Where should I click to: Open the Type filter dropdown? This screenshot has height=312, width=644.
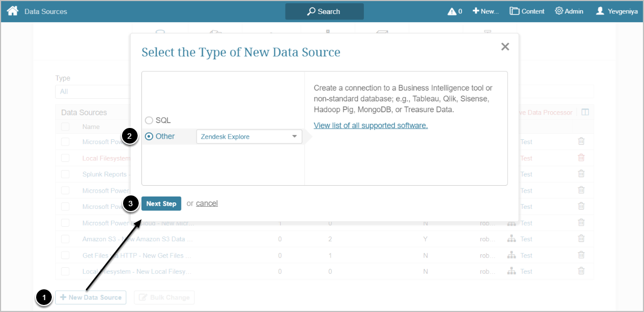[92, 92]
